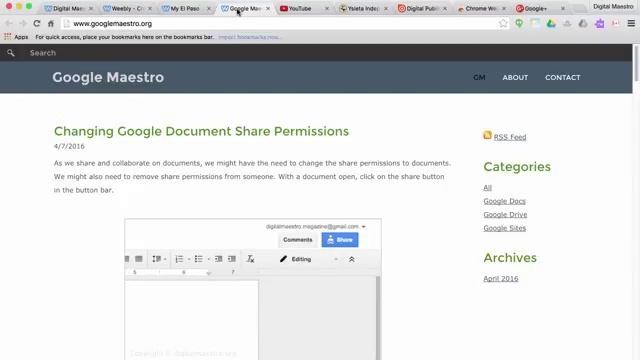Switch to the YouTube tab
The width and height of the screenshot is (640, 360).
[x=300, y=8]
